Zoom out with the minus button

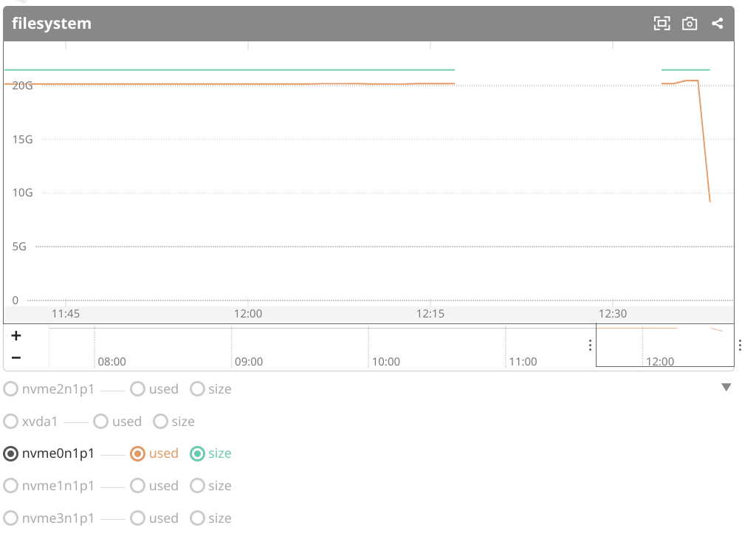click(16, 357)
